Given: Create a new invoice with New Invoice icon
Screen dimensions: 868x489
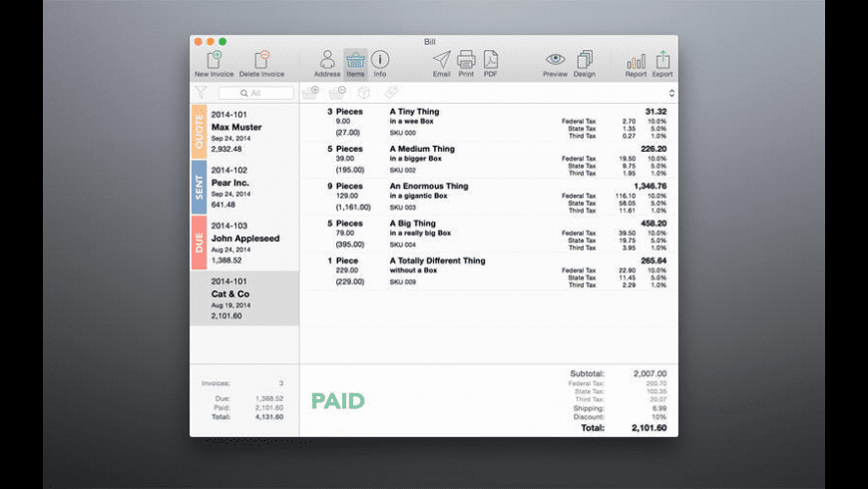Looking at the screenshot, I should coord(215,60).
